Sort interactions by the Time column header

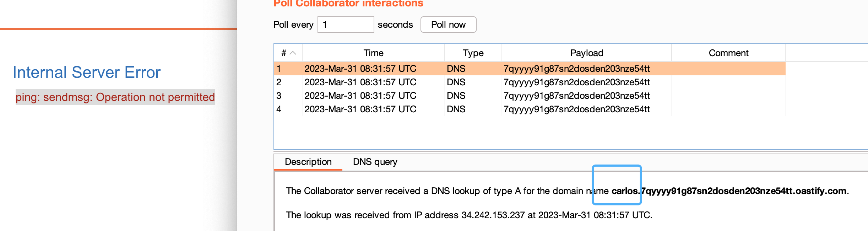point(373,53)
